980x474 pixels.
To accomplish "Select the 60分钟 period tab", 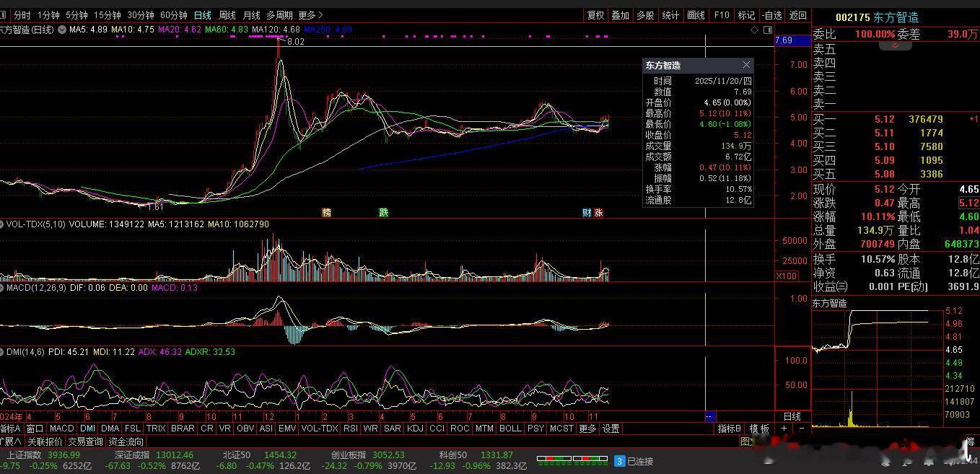I will coord(173,14).
